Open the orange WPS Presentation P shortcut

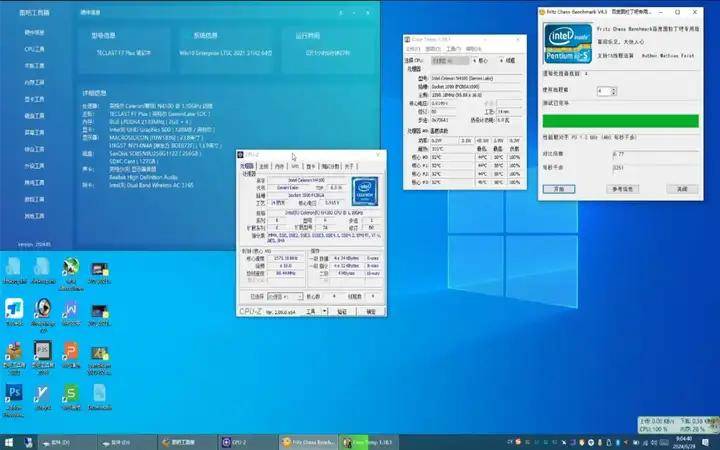click(x=71, y=354)
